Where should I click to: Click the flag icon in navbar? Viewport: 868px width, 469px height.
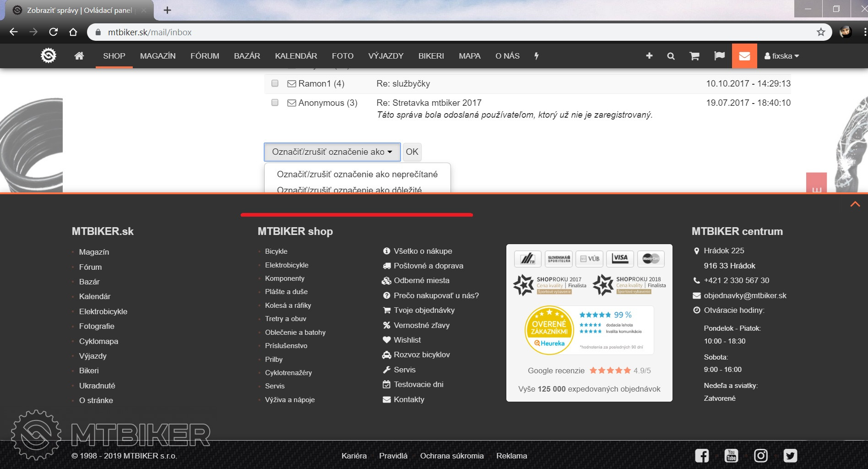[719, 56]
